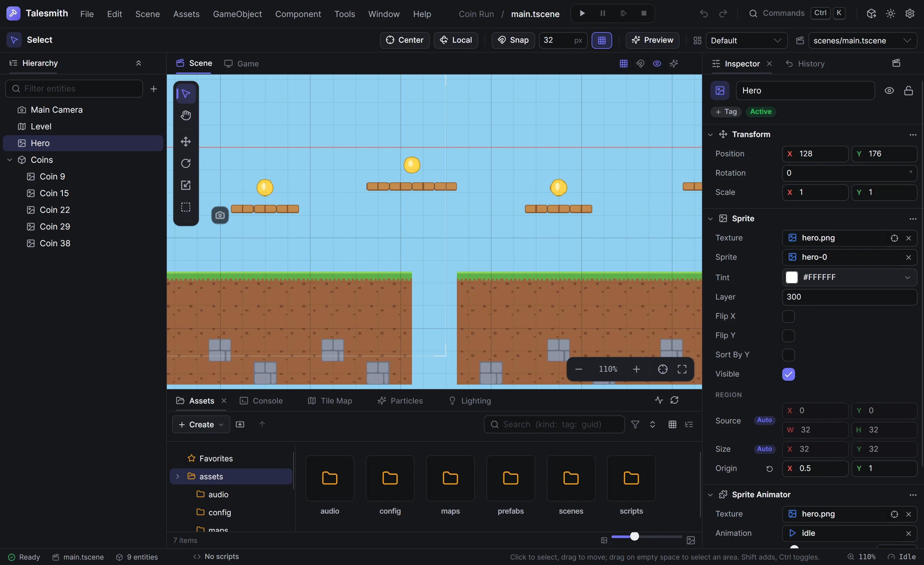Expand the assets folder in the tree
Viewport: 924px width, 565px height.
(x=178, y=476)
